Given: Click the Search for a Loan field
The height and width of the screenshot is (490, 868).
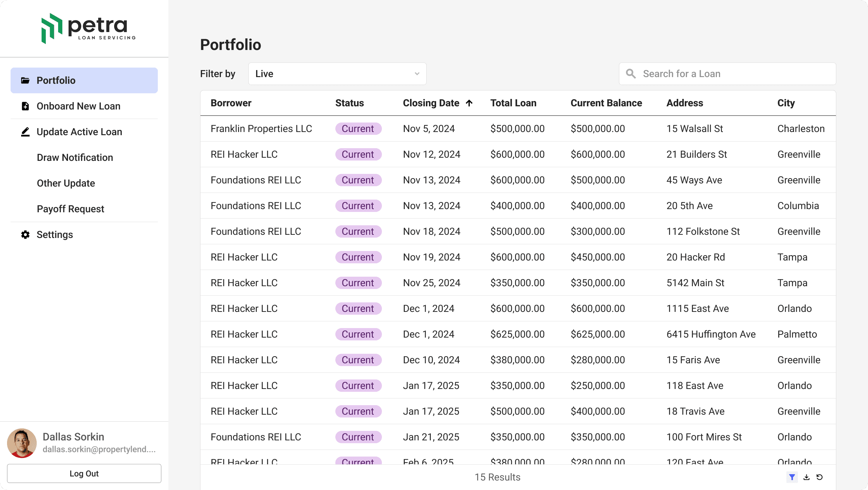Looking at the screenshot, I should pyautogui.click(x=733, y=74).
